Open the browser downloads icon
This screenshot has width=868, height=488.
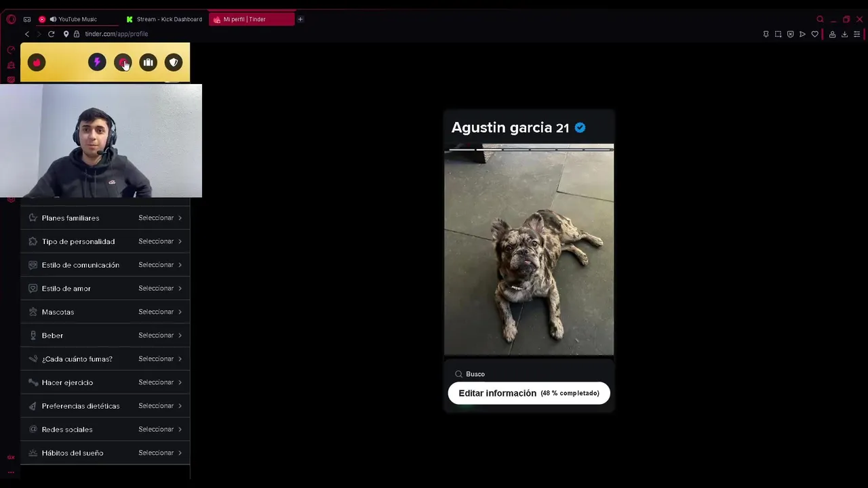(x=844, y=34)
